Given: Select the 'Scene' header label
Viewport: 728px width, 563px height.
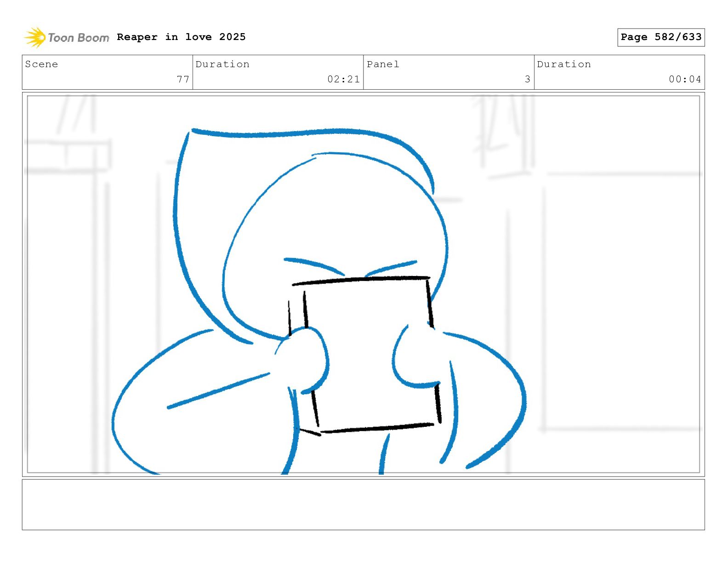Looking at the screenshot, I should (41, 64).
